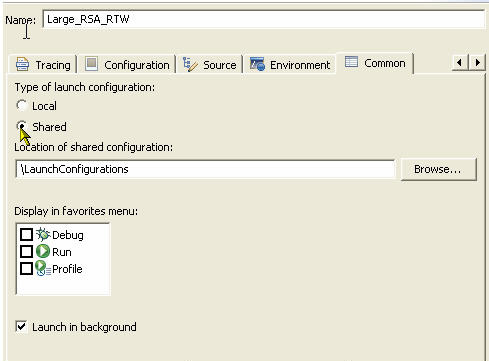Switch to the Tracing tab
The width and height of the screenshot is (489, 361).
(43, 64)
